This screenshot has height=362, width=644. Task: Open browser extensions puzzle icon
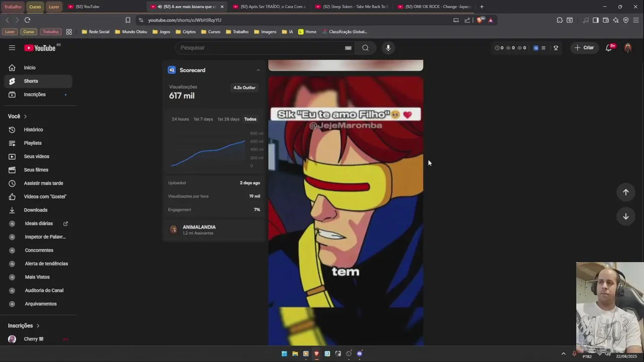coord(559,20)
